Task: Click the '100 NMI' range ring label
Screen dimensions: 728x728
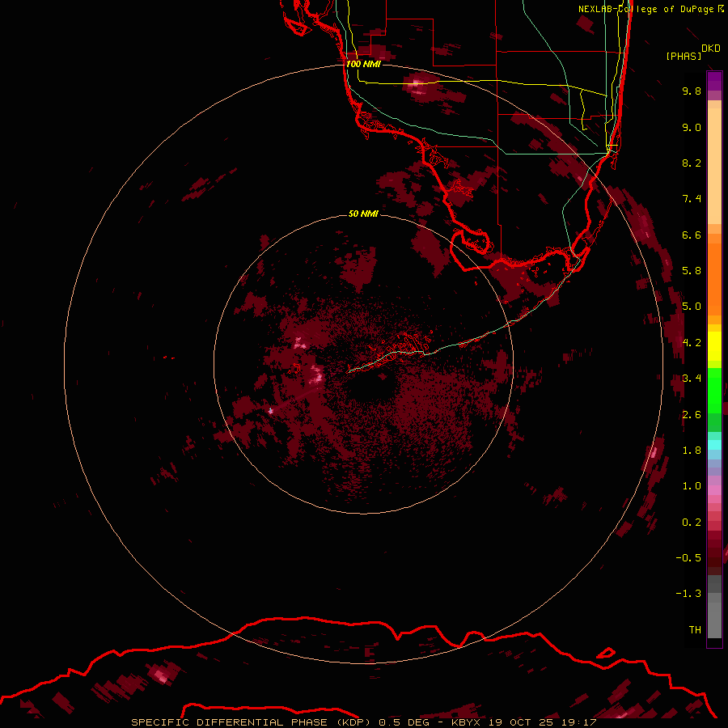Action: (363, 64)
